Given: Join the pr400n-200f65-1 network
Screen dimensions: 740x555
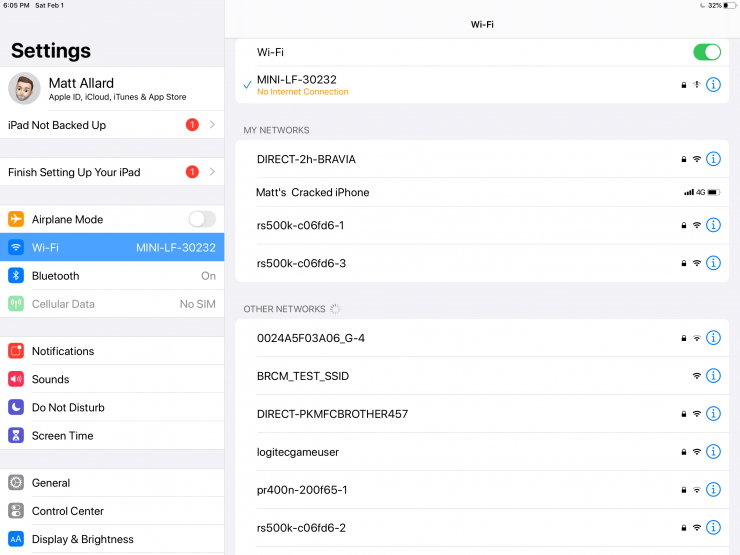Looking at the screenshot, I should click(x=301, y=490).
